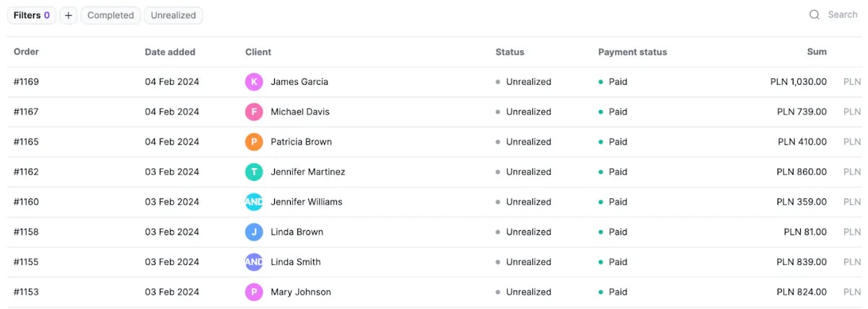This screenshot has width=868, height=309.
Task: Click James Garcia's pink K avatar
Action: [x=254, y=82]
